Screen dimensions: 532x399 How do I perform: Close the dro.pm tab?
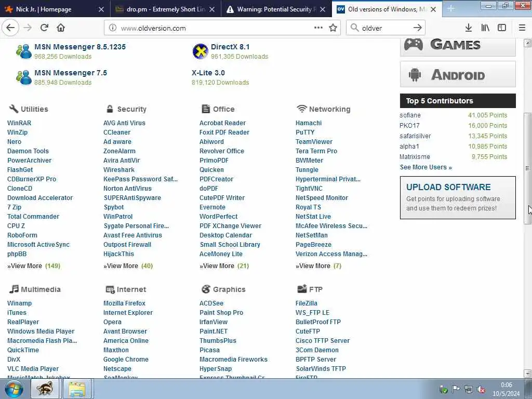coord(212,9)
